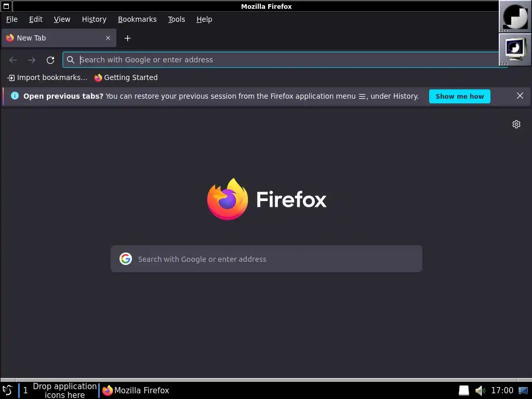Click Import bookmarks in bookmarks toolbar
This screenshot has height=399, width=532.
[x=47, y=78]
